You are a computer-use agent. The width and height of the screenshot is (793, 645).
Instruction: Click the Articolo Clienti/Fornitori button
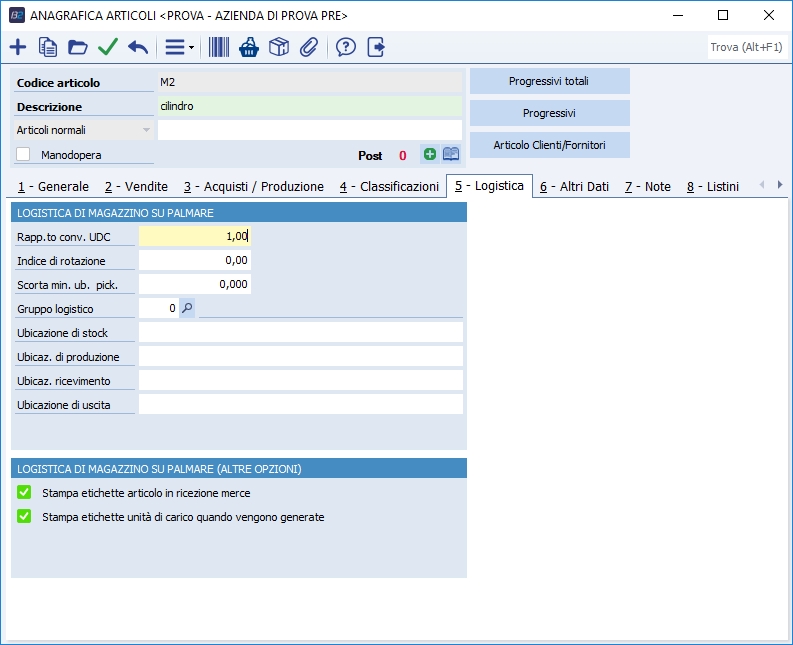click(x=549, y=145)
